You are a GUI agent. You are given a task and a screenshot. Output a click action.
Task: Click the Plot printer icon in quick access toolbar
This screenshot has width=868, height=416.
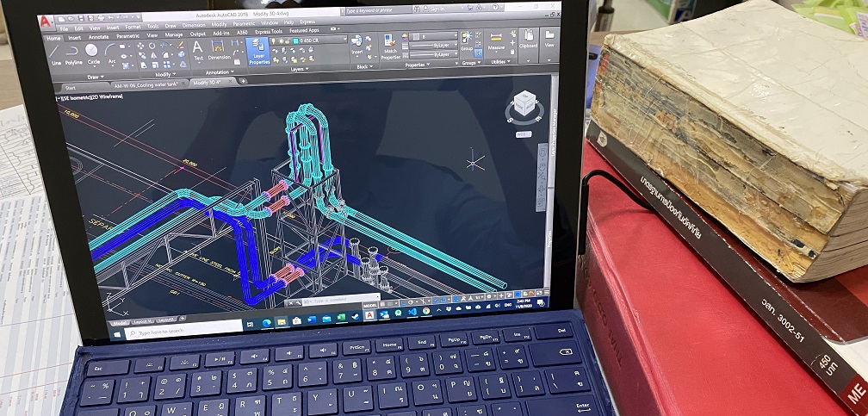[x=101, y=18]
